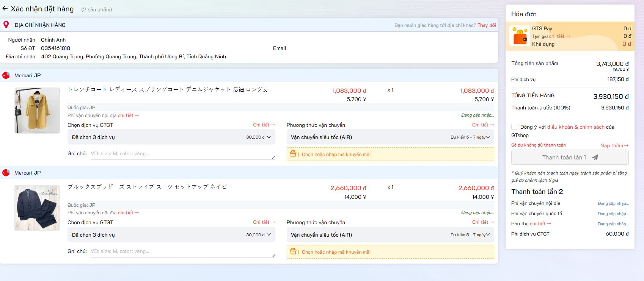The height and width of the screenshot is (281, 644).
Task: Click the GTS Pay wallet icon
Action: pyautogui.click(x=520, y=36)
